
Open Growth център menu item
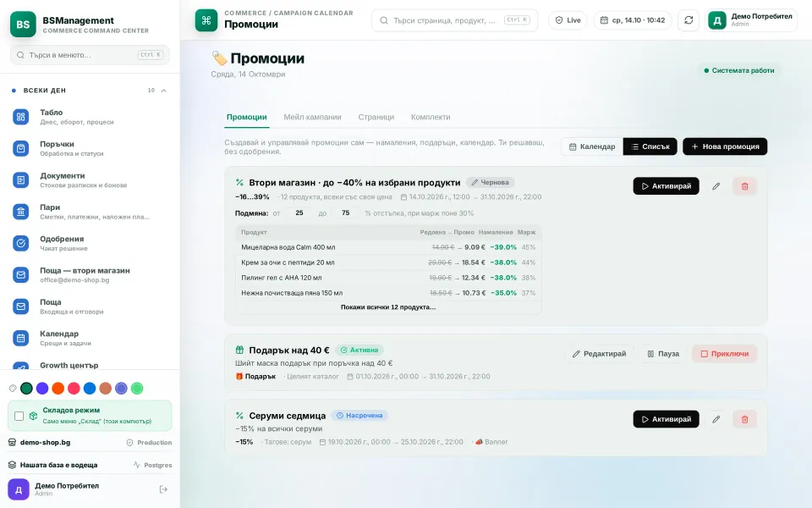click(x=90, y=365)
